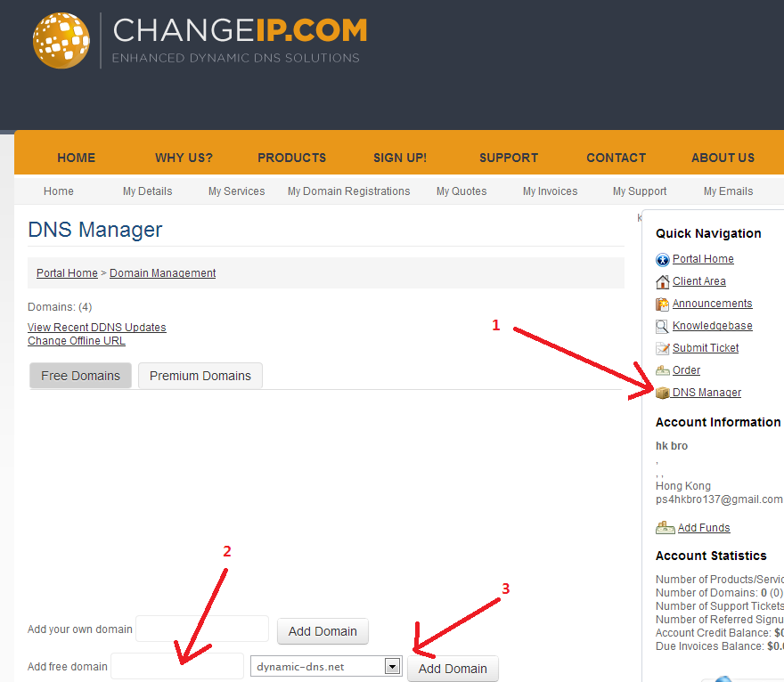Viewport: 784px width, 682px height.
Task: Focus the Add free domain text field
Action: click(177, 666)
